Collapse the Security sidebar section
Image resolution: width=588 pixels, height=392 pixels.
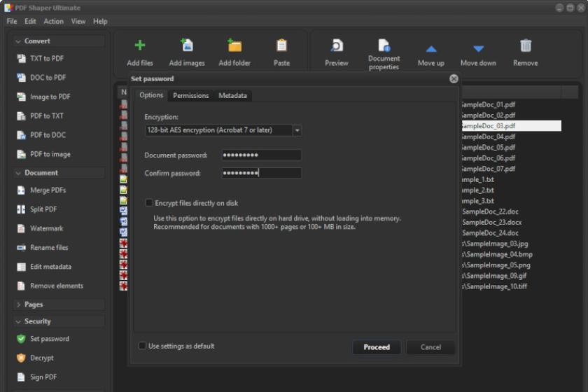[x=18, y=321]
